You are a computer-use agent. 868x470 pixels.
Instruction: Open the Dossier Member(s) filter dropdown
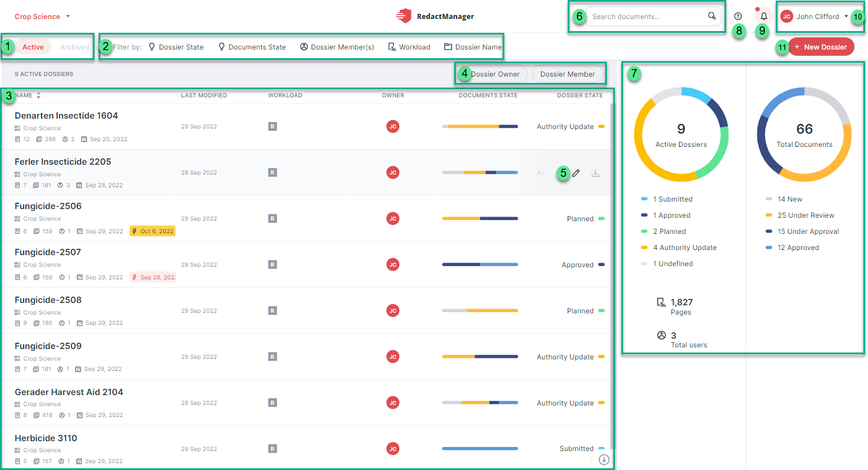tap(337, 47)
